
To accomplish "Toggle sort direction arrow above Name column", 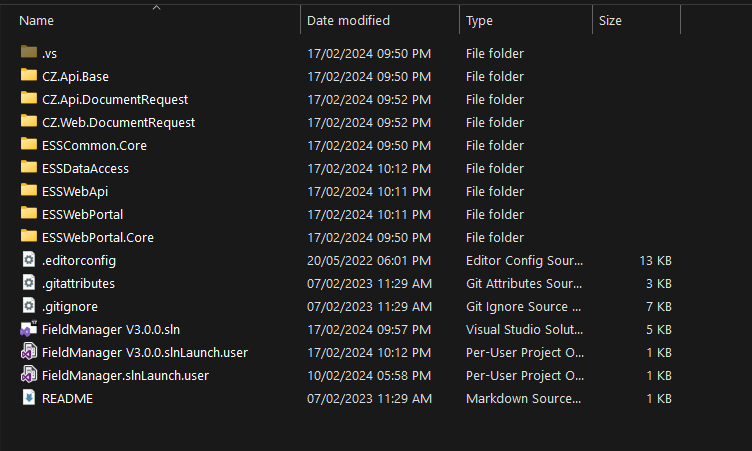I will 156,8.
